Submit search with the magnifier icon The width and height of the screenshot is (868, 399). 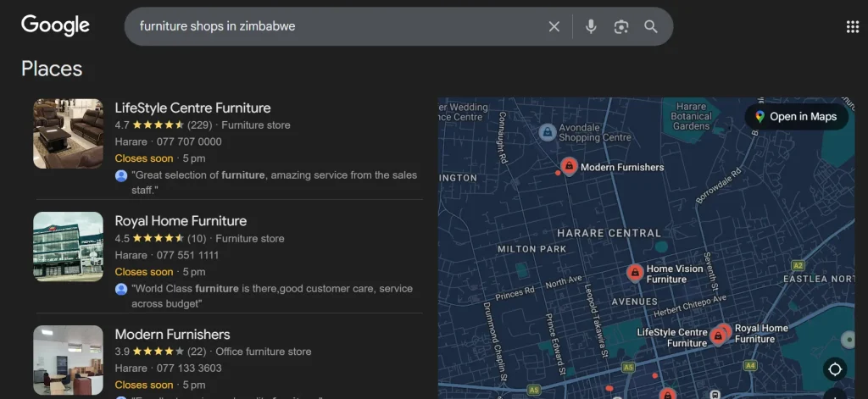click(x=651, y=26)
